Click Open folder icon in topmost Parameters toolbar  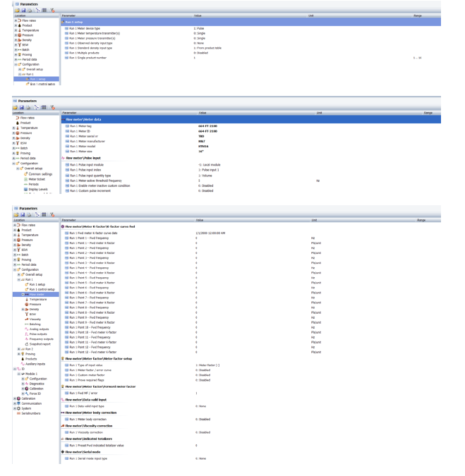coord(17,11)
